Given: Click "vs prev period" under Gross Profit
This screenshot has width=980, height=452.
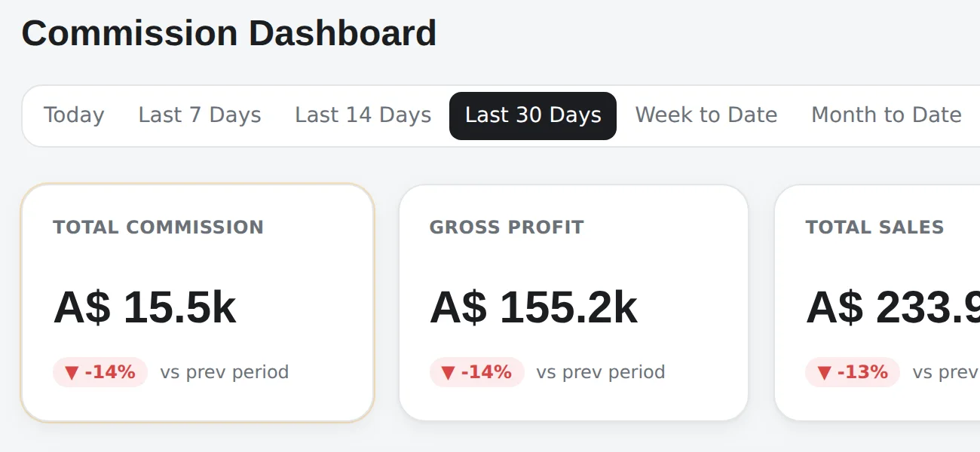Looking at the screenshot, I should [x=601, y=372].
